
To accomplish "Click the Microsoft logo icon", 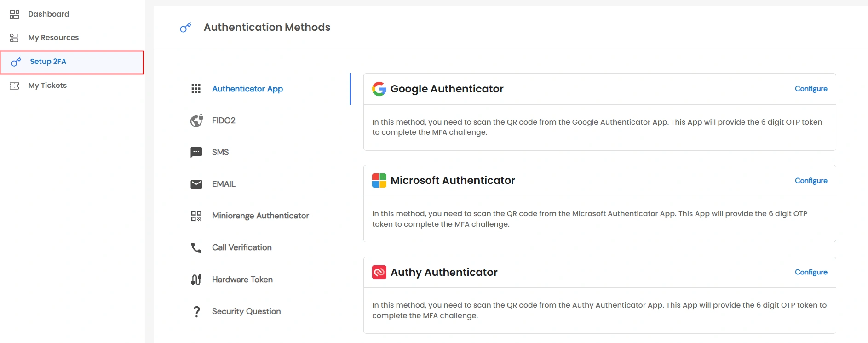I will pyautogui.click(x=379, y=180).
